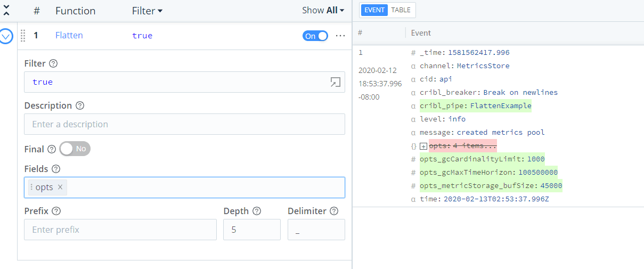This screenshot has height=269, width=644.
Task: Click the Flatten function name link
Action: click(x=69, y=36)
